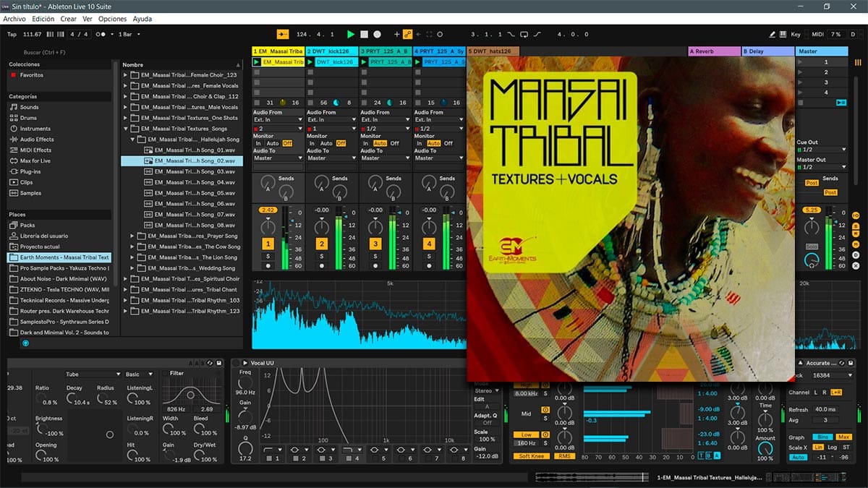
Task: Launch the DWT_kick126 clip in track 2
Action: [311, 62]
